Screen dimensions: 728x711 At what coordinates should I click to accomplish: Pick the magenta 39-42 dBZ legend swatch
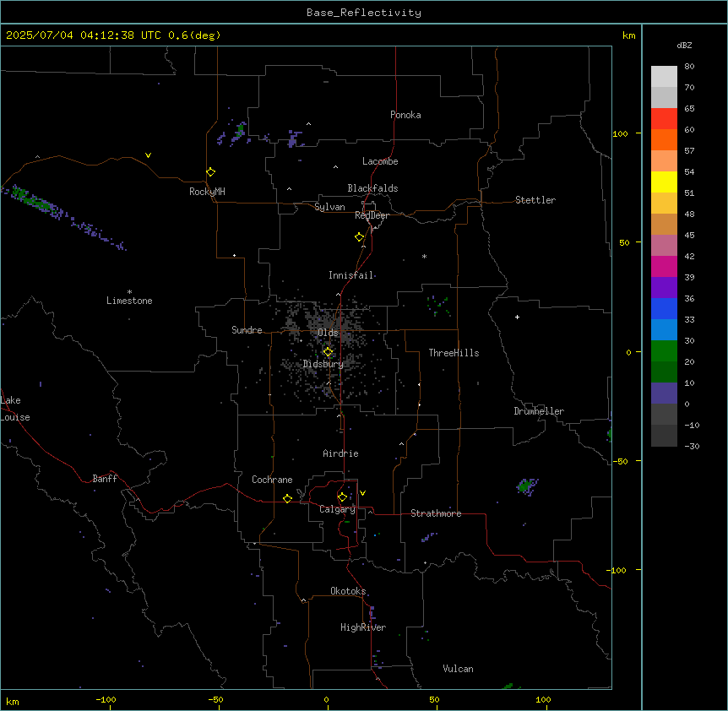(x=664, y=266)
